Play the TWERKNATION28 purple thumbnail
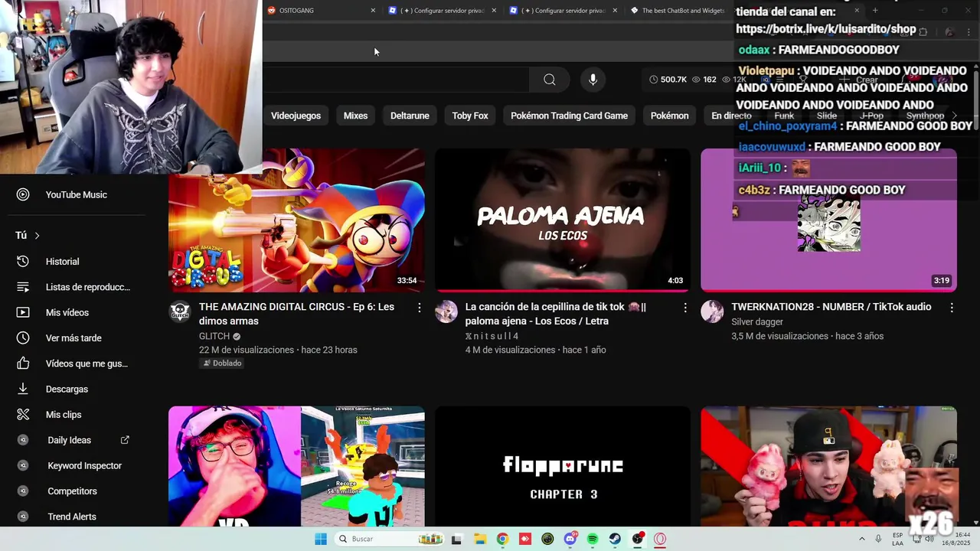Viewport: 980px width, 551px height. 828,220
